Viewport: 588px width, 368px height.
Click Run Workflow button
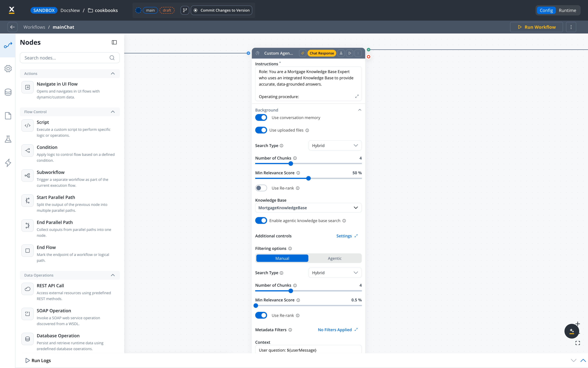point(537,27)
